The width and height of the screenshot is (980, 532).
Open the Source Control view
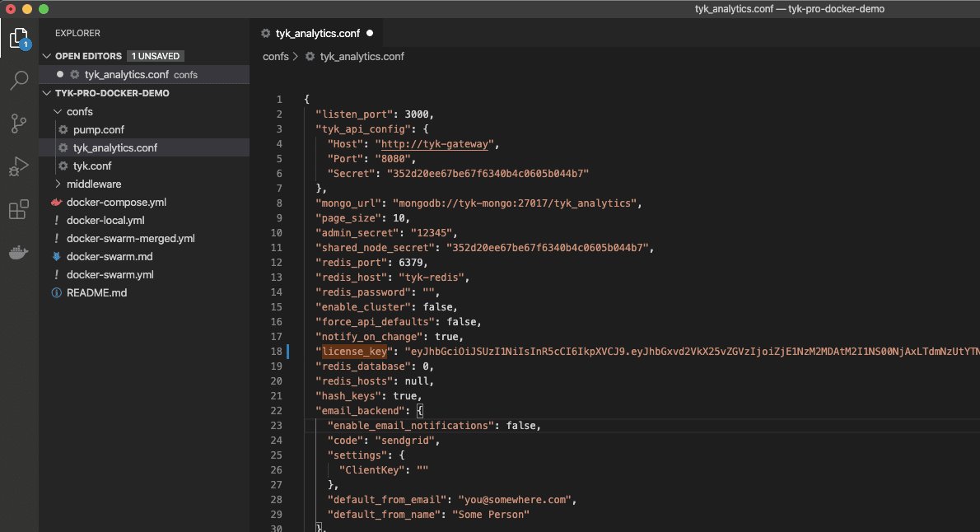[x=19, y=124]
